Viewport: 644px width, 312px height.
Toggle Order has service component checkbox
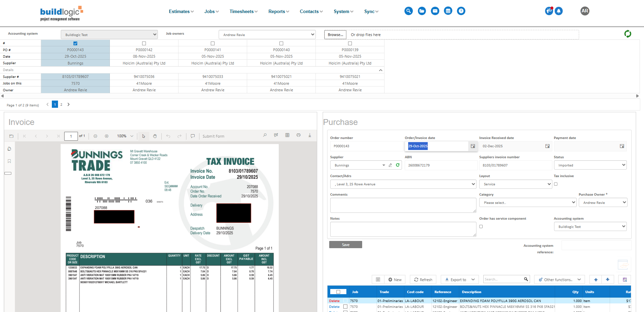(x=481, y=227)
